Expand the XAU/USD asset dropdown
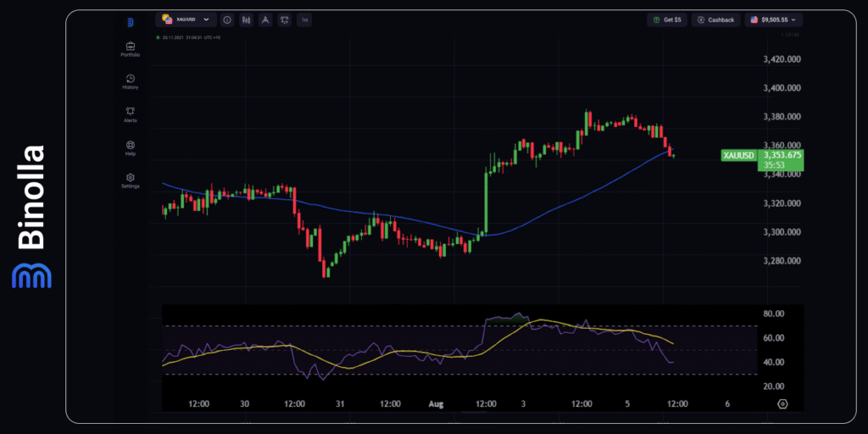Image resolution: width=868 pixels, height=434 pixels. (x=184, y=19)
